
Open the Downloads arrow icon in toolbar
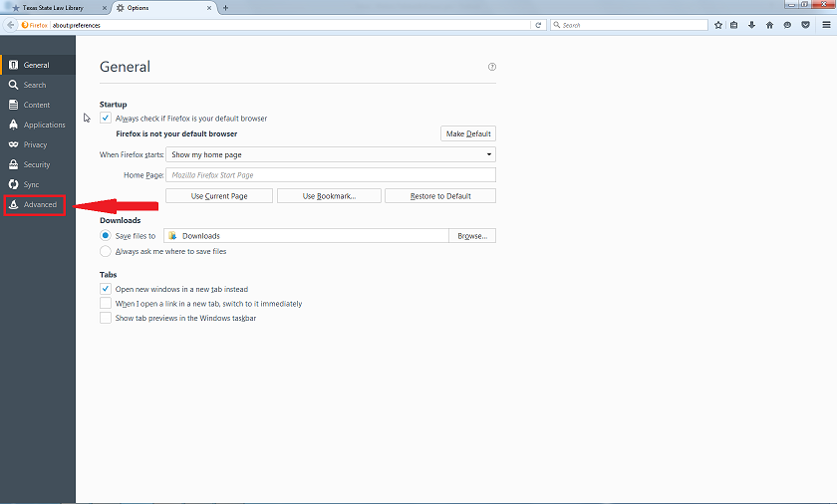pyautogui.click(x=751, y=25)
